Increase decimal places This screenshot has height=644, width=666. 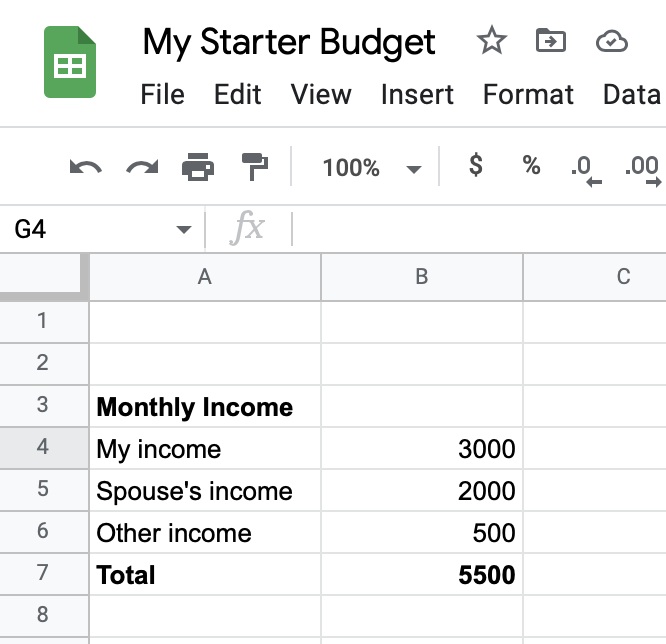point(643,170)
